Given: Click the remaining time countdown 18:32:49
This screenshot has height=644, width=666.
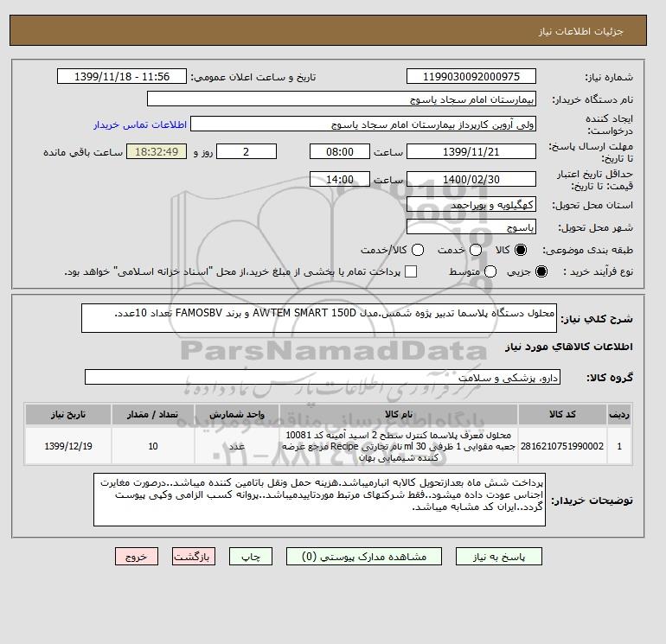Looking at the screenshot, I should pyautogui.click(x=157, y=151).
